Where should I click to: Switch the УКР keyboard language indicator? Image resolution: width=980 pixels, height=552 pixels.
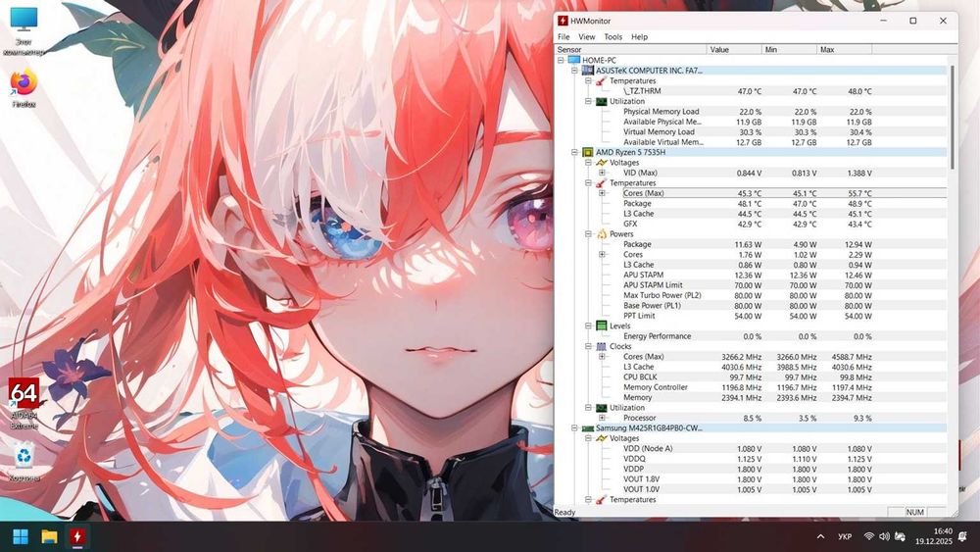pyautogui.click(x=845, y=536)
